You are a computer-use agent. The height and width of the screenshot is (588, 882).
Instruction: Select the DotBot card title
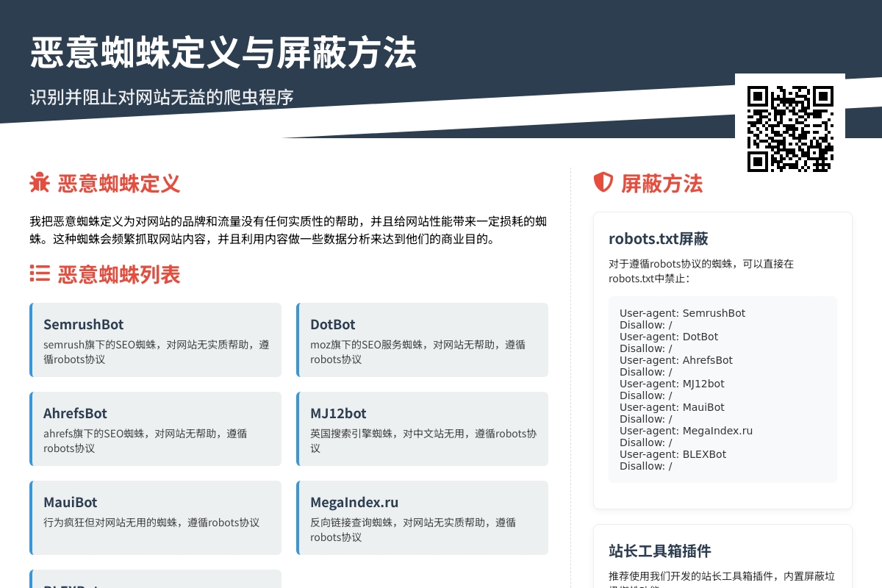[x=332, y=324]
